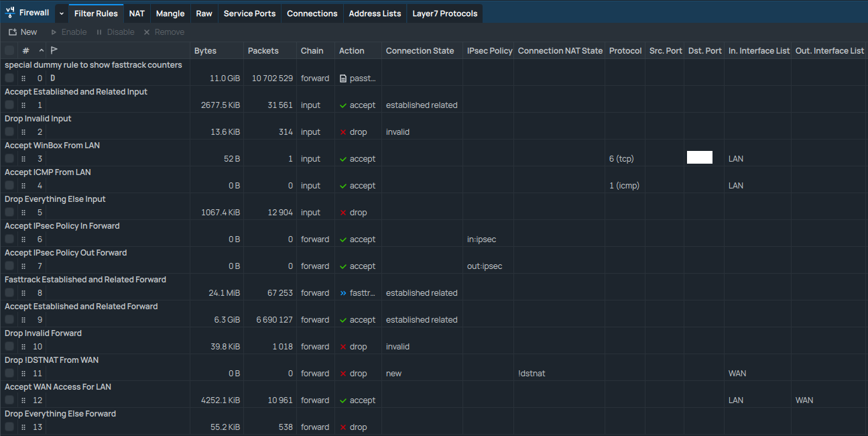Click the Disable button
Screen dimensions: 868x436
(115, 32)
